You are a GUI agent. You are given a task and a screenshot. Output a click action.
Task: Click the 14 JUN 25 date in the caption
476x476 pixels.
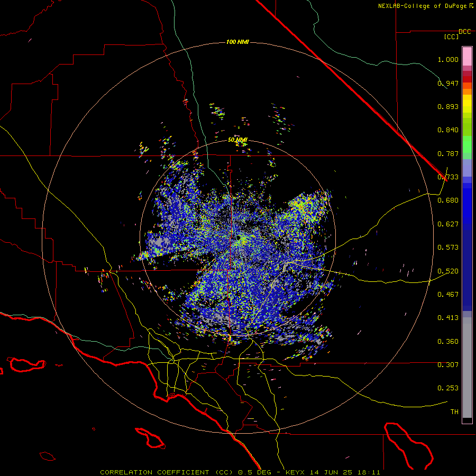331,472
